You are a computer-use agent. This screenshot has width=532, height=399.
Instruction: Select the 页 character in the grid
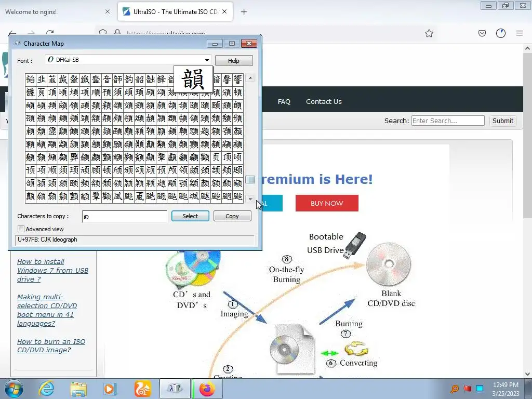(216, 157)
